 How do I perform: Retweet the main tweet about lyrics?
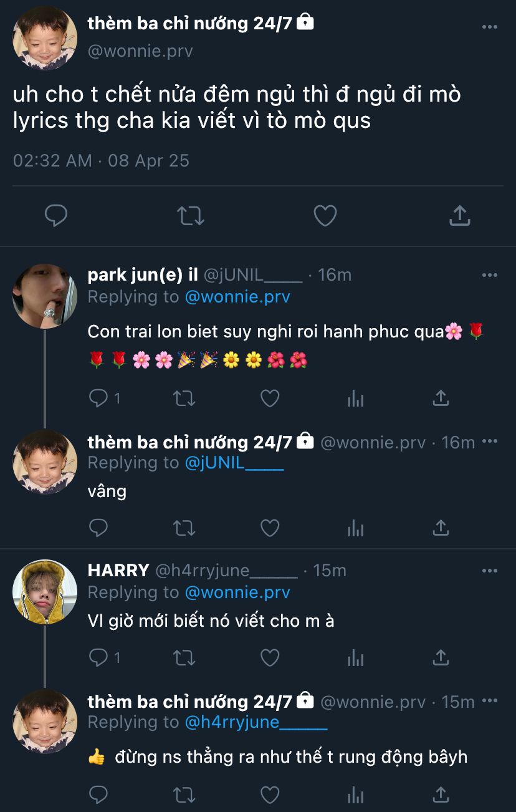(x=190, y=216)
